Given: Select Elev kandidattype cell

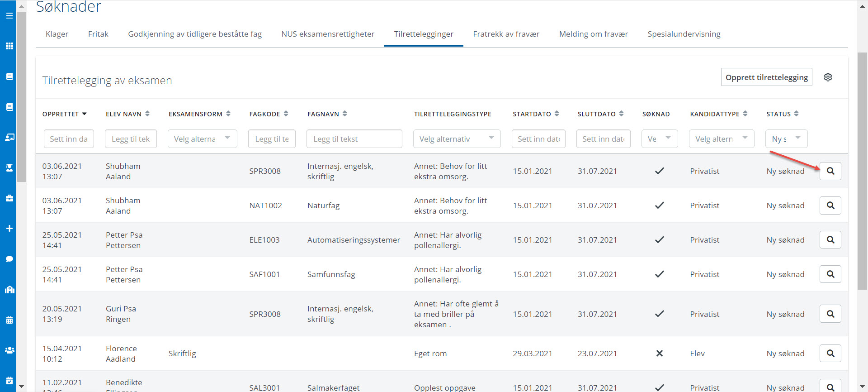Looking at the screenshot, I should coord(697,354).
